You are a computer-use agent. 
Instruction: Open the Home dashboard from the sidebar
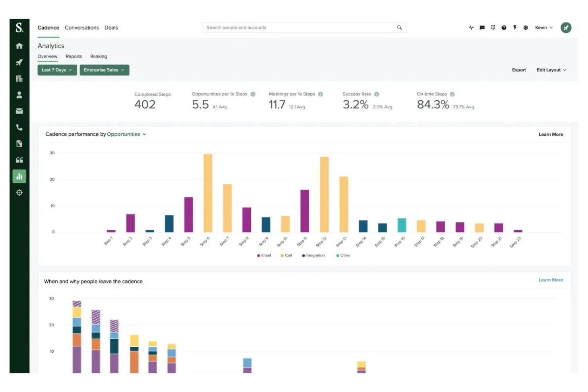tap(19, 46)
